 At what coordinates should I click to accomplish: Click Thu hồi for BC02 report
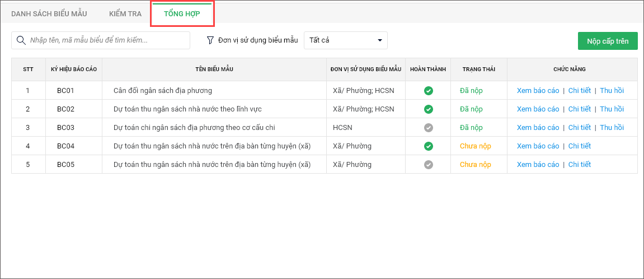tap(612, 109)
